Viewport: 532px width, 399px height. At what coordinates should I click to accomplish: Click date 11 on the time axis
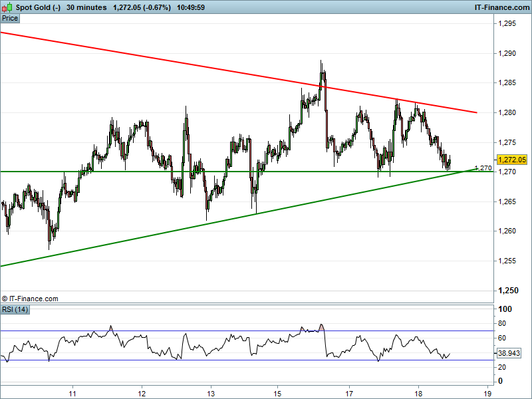click(x=72, y=394)
